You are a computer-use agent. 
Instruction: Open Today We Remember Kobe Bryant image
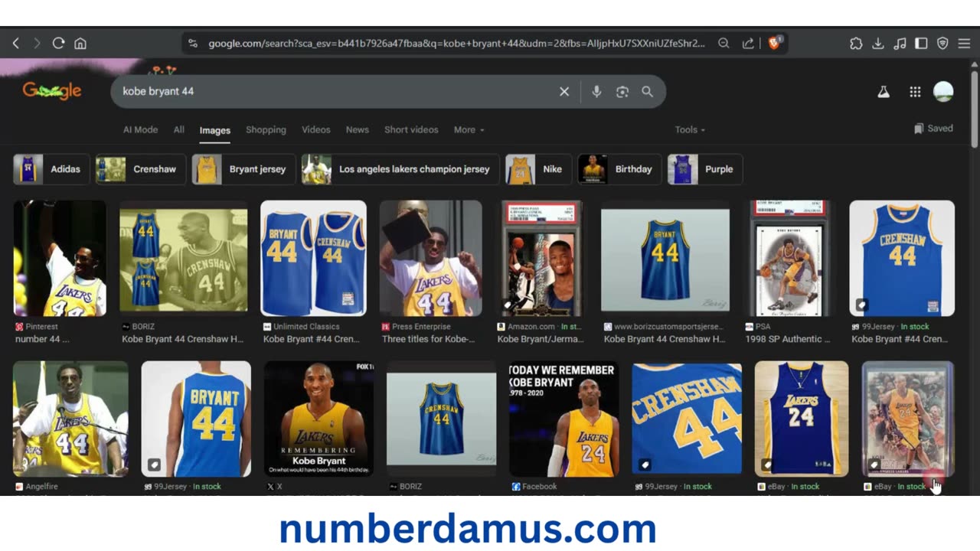pos(564,419)
